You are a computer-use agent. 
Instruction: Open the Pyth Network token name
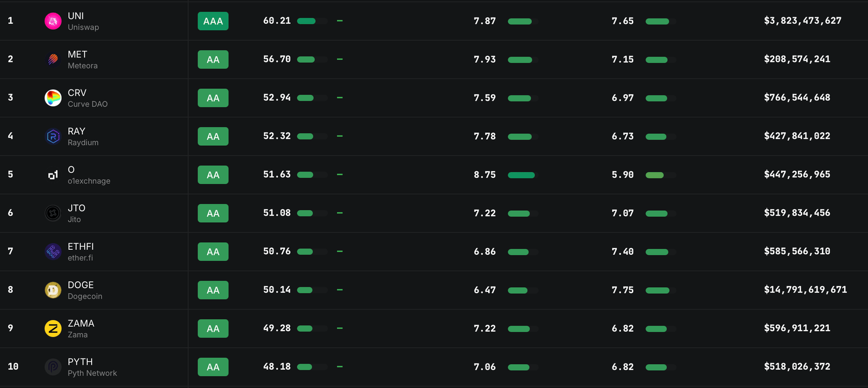coord(92,373)
